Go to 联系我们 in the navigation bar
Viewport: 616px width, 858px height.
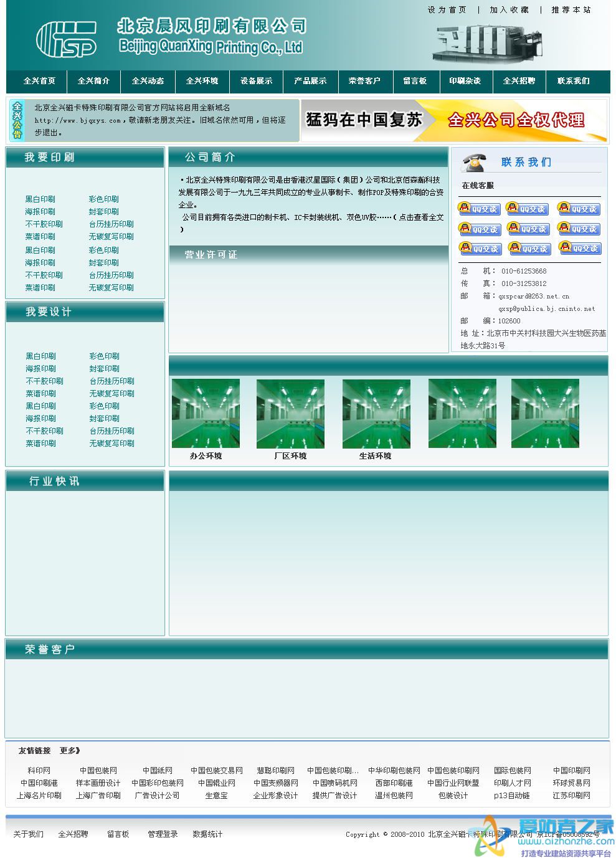pos(573,81)
